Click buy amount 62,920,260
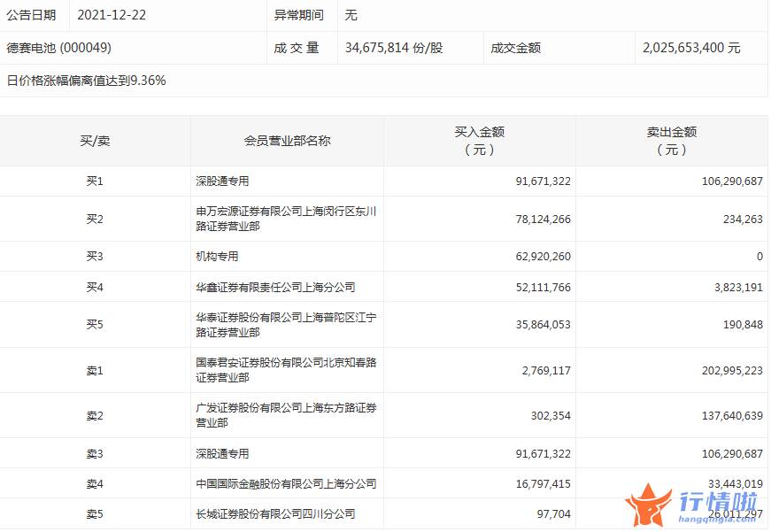The width and height of the screenshot is (771, 532). point(544,257)
